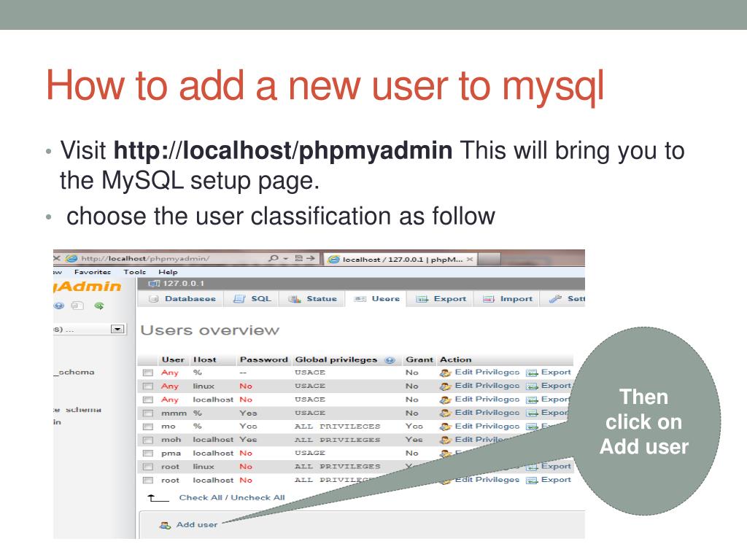Viewport: 747px width, 560px height.
Task: Close the localhost / 127.0.0.1 browser tab
Action: (x=470, y=259)
